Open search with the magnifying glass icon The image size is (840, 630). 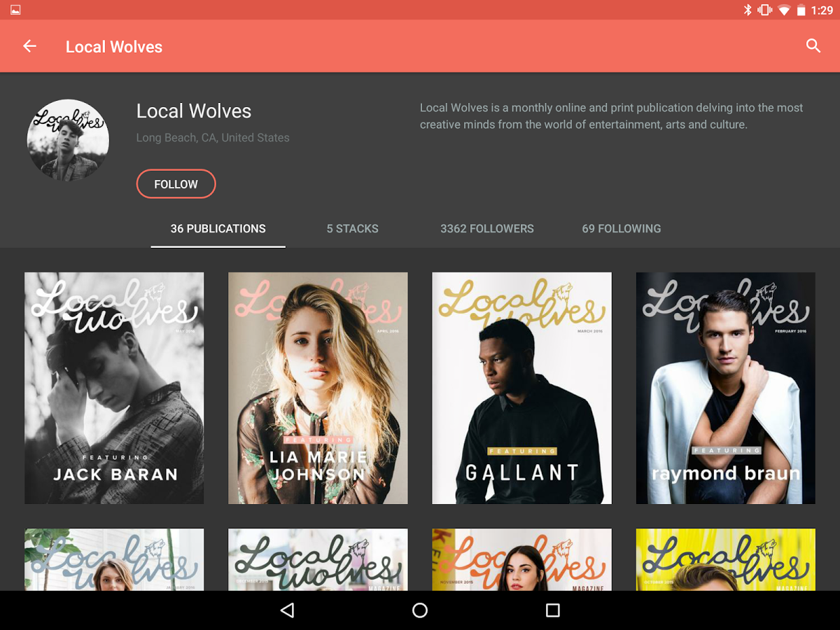point(813,45)
